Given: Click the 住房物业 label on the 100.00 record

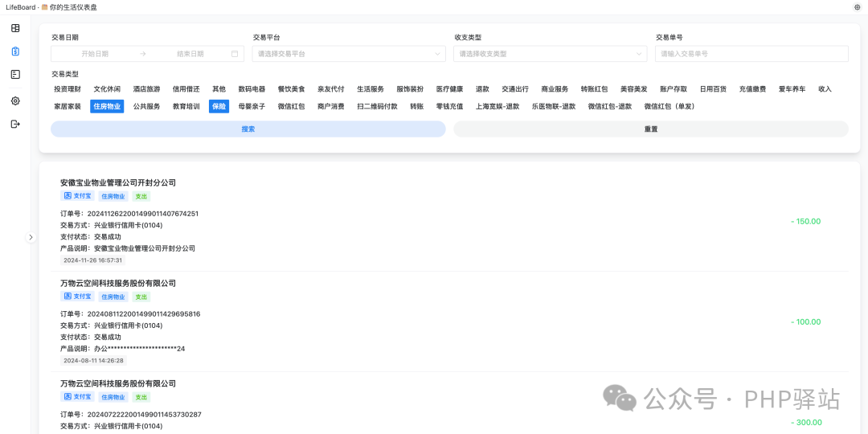Looking at the screenshot, I should pyautogui.click(x=113, y=297).
